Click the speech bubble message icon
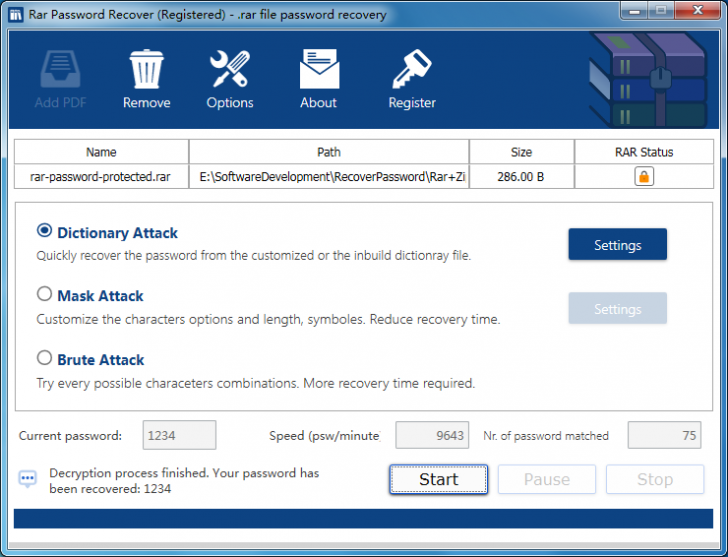Screen dimensions: 728x557 tap(27, 479)
